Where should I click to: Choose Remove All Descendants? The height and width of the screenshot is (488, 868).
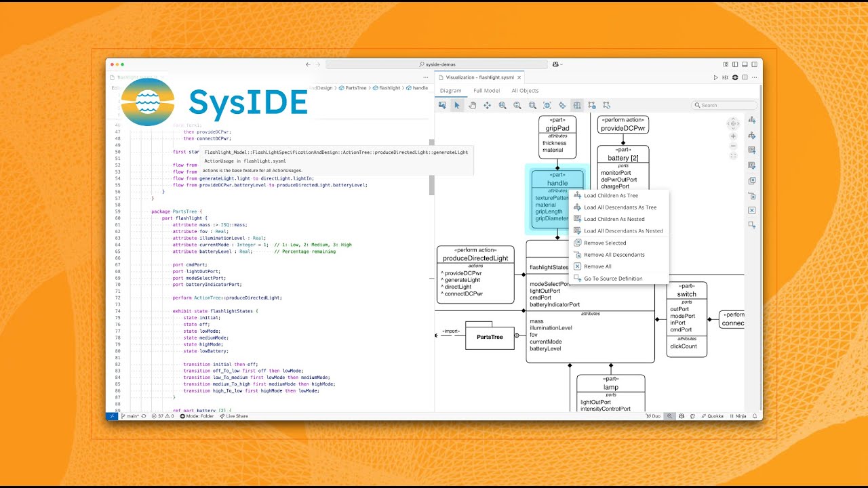click(x=618, y=255)
